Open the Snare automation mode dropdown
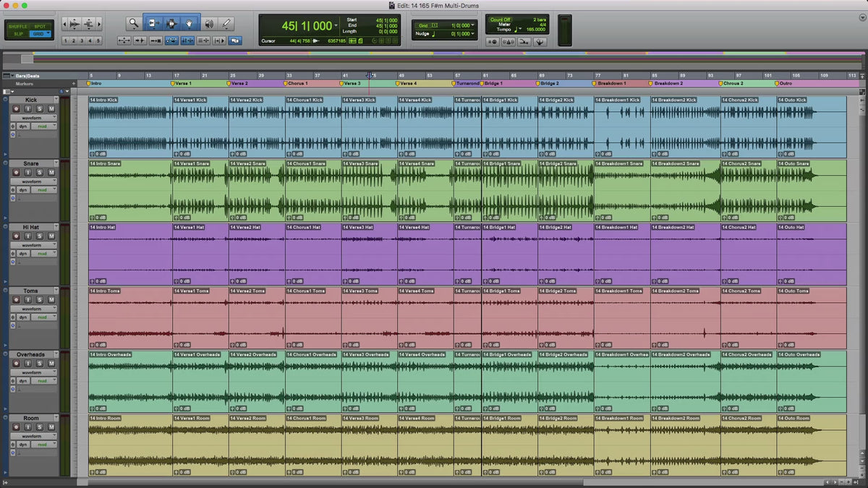 [43, 189]
